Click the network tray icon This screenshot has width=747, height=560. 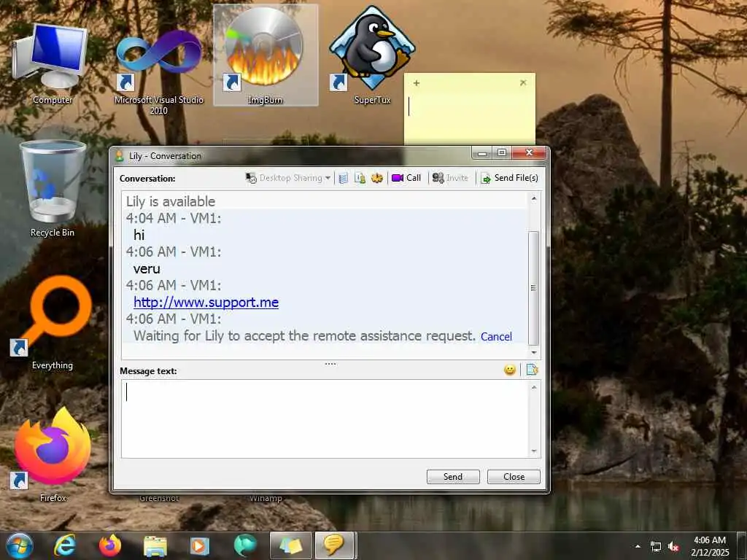pyautogui.click(x=656, y=547)
